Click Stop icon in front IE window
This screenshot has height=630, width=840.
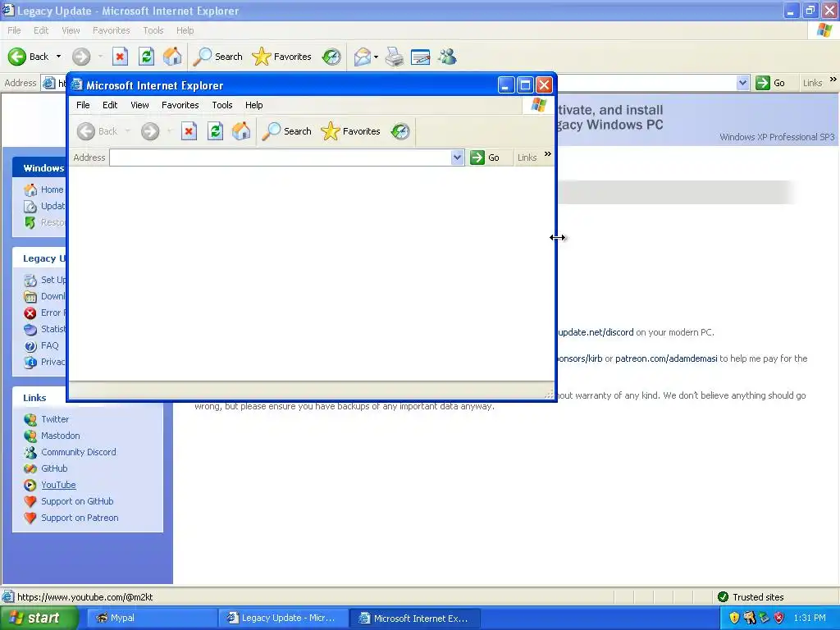[189, 131]
